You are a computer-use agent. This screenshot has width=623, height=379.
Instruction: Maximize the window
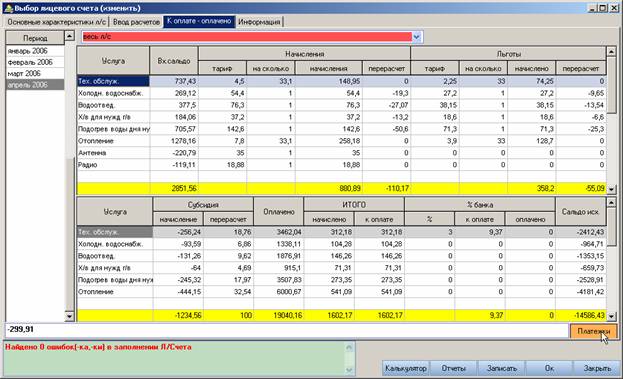[x=603, y=8]
